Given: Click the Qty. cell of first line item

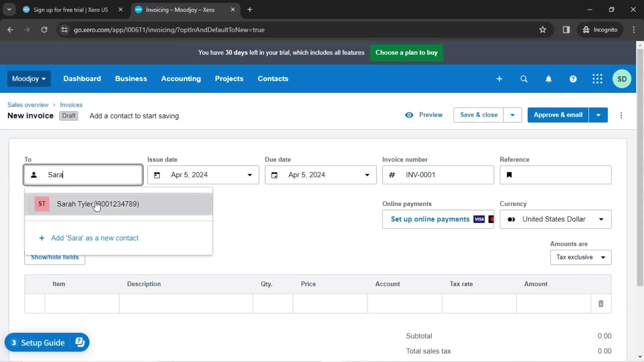Looking at the screenshot, I should click(x=273, y=304).
